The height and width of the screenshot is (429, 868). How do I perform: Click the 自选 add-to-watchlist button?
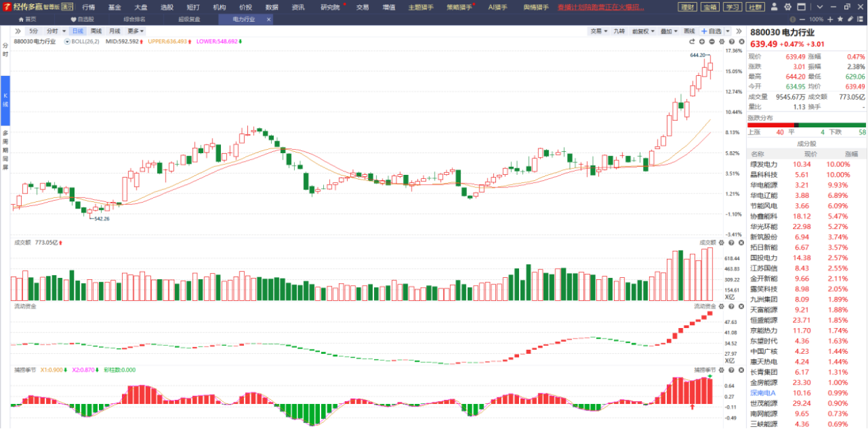pyautogui.click(x=711, y=31)
